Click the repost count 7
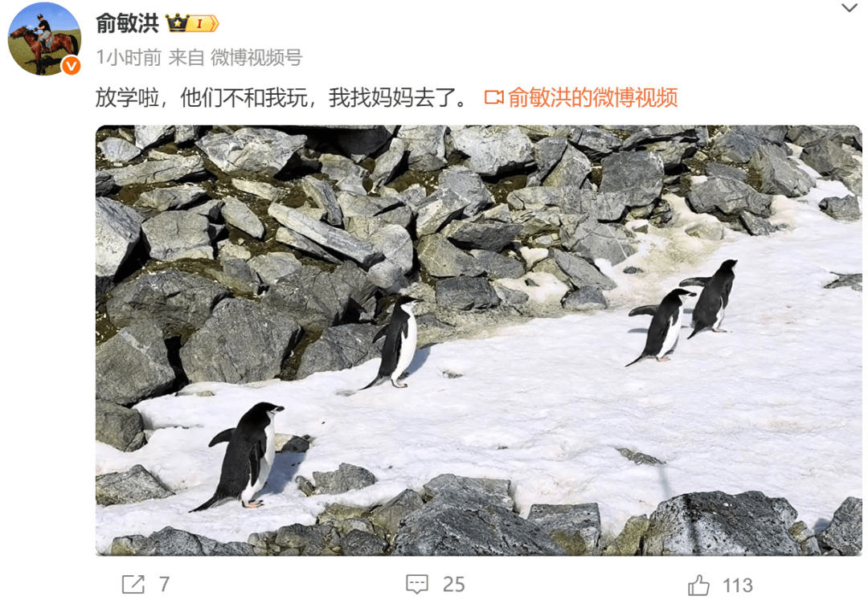 point(165,585)
